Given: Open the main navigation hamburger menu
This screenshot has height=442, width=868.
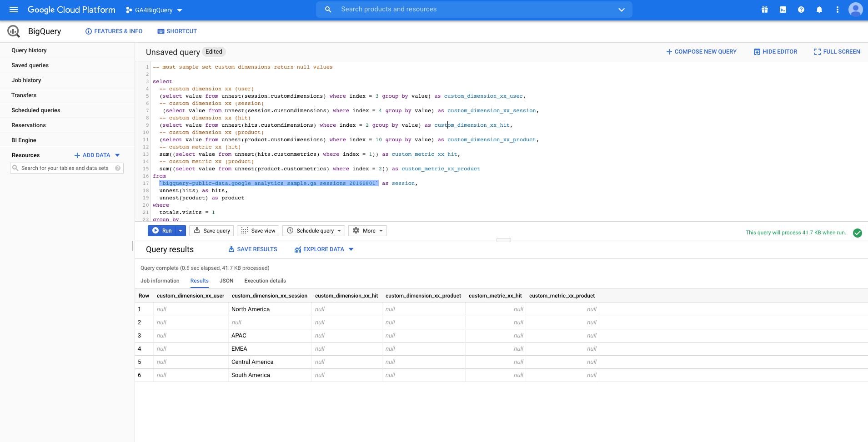Looking at the screenshot, I should pos(14,10).
